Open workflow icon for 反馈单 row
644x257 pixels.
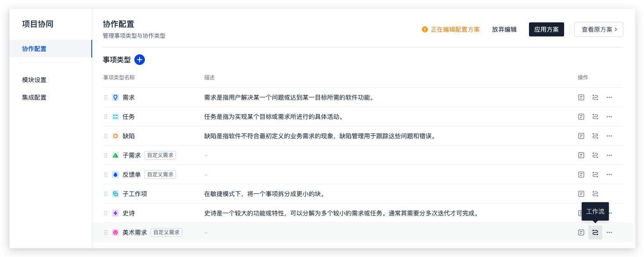click(595, 175)
